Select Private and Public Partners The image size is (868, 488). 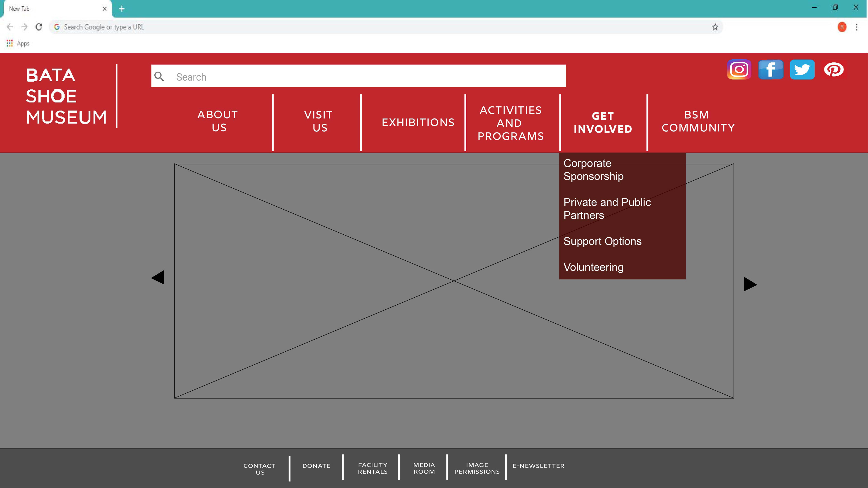(x=607, y=209)
